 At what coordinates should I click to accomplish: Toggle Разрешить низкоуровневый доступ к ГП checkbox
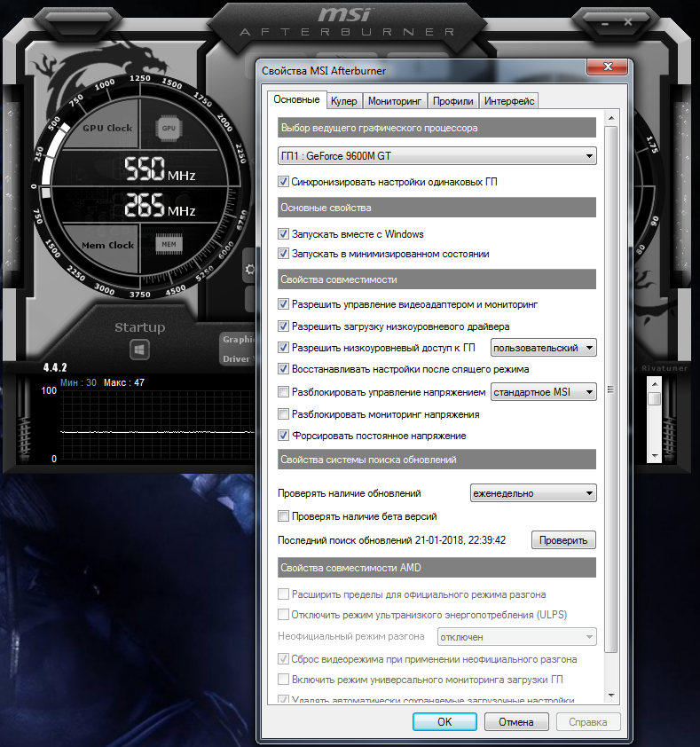284,348
